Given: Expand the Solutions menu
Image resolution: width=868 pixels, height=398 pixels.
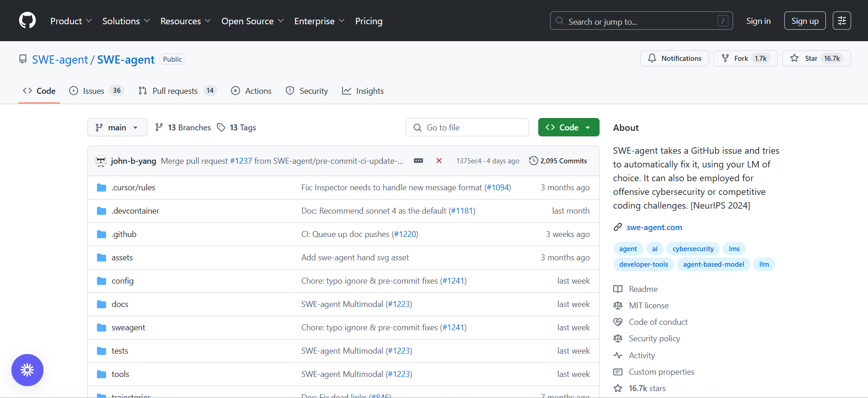Looking at the screenshot, I should (126, 21).
